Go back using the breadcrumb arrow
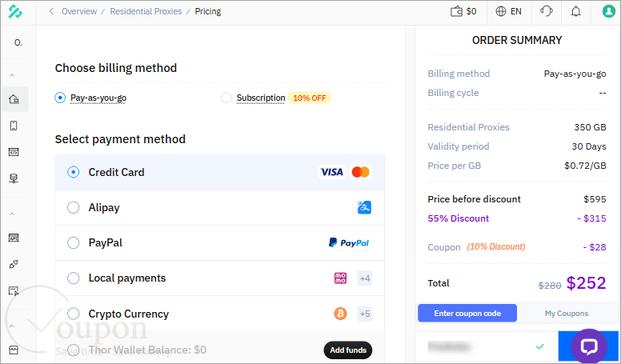The width and height of the screenshot is (621, 364). point(51,11)
